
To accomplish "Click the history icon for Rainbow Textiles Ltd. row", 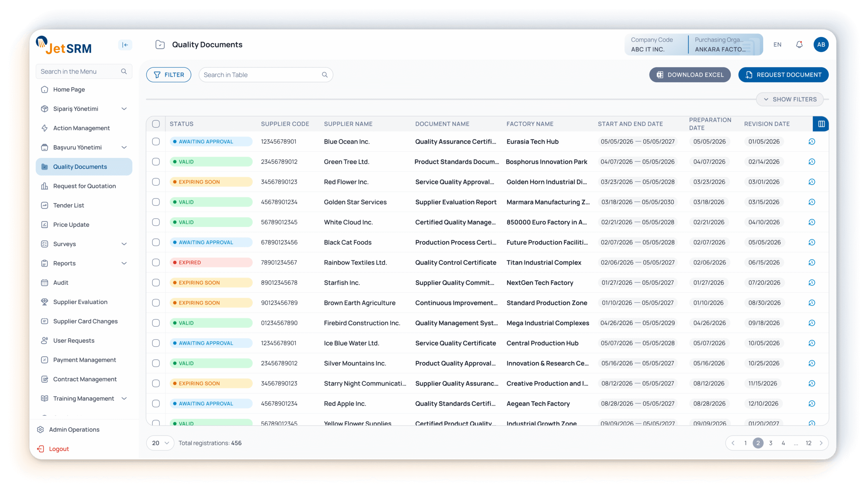I will (x=812, y=263).
